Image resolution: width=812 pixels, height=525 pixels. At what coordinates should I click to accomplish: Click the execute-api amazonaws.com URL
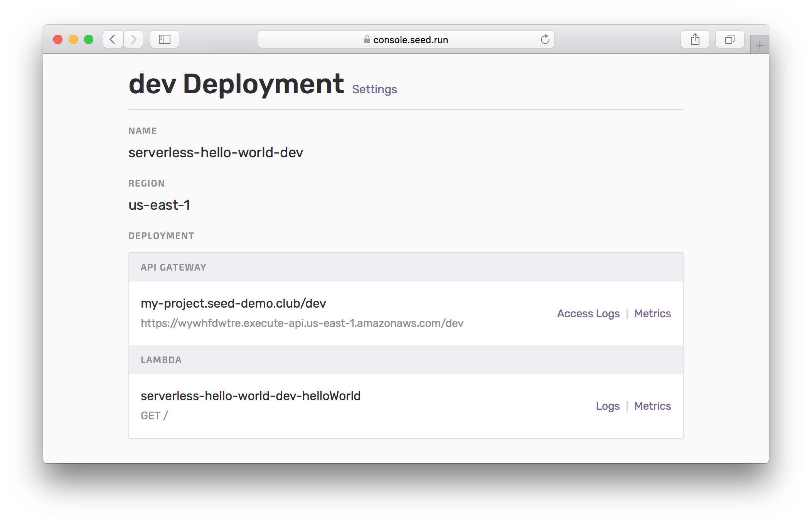coord(302,323)
